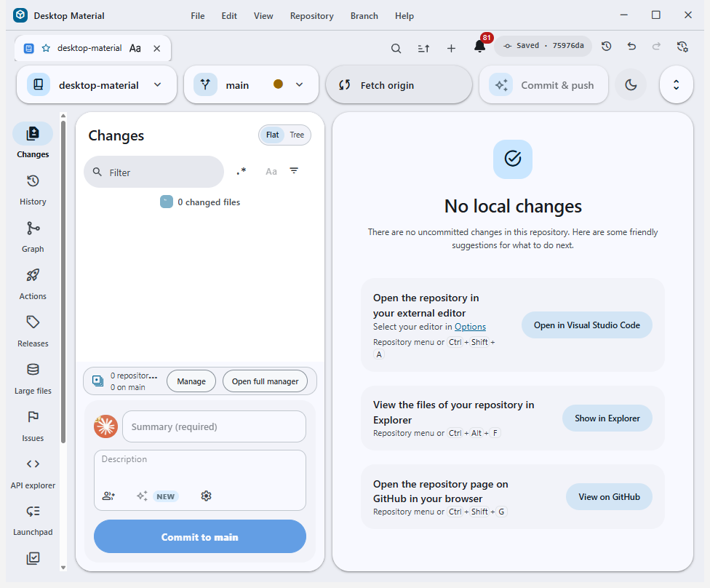
Task: Click Open in Visual Studio Code
Action: (587, 325)
